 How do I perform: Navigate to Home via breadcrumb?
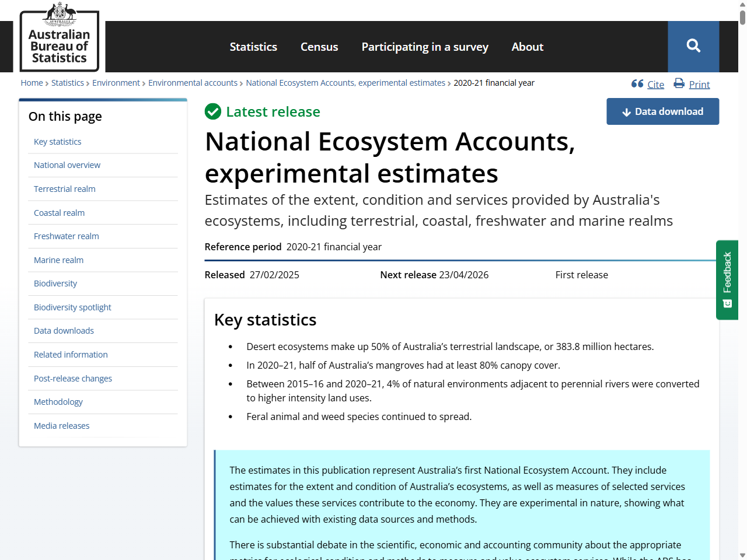pyautogui.click(x=32, y=83)
